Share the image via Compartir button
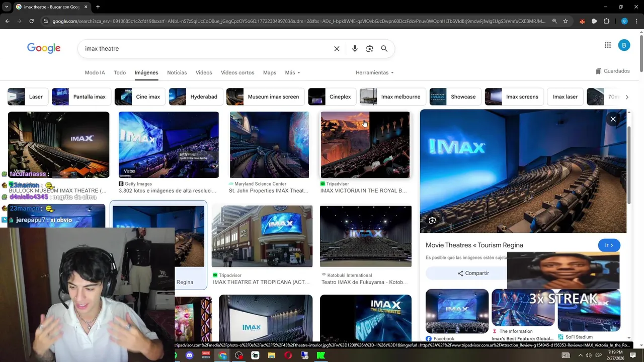This screenshot has height=362, width=644. click(473, 273)
